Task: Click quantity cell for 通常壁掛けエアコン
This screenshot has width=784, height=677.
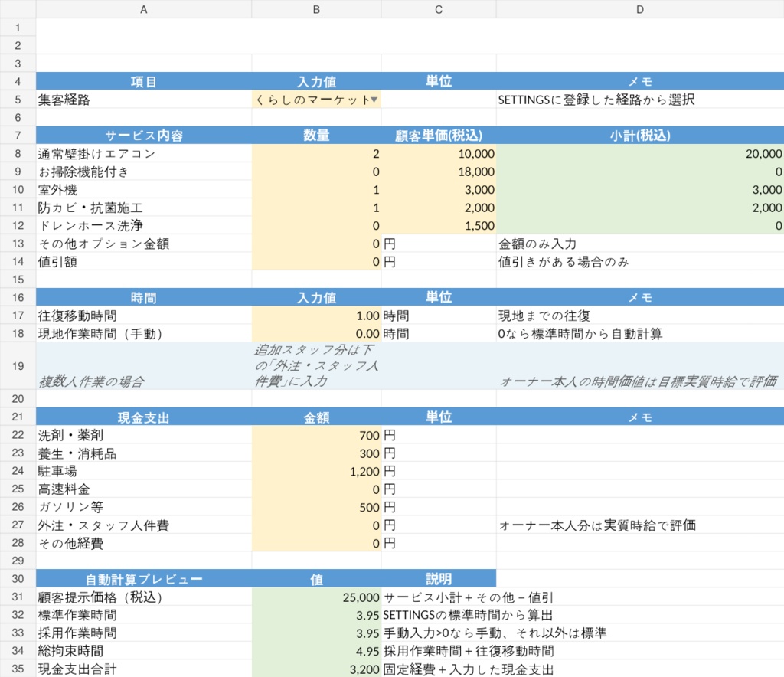Action: click(x=316, y=153)
